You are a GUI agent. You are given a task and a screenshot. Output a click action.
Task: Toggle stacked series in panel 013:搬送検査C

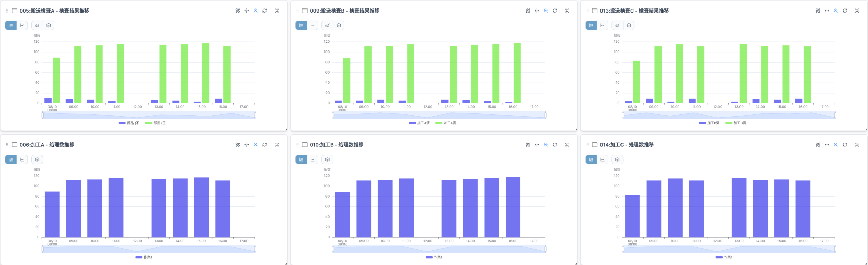pos(629,25)
